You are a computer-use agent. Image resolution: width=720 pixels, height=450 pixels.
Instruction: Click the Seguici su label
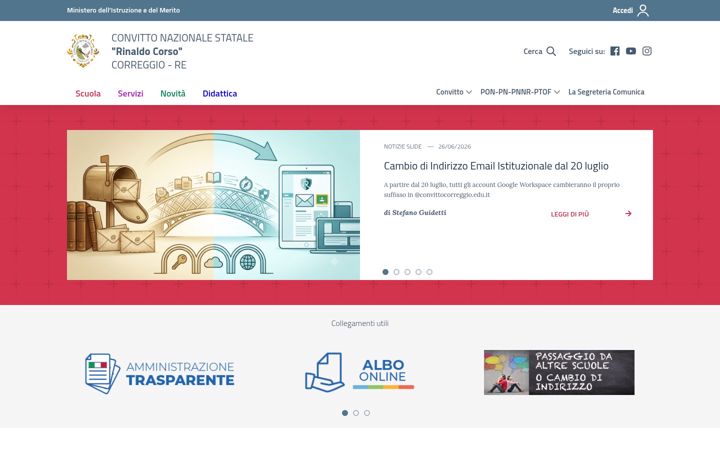click(x=586, y=51)
